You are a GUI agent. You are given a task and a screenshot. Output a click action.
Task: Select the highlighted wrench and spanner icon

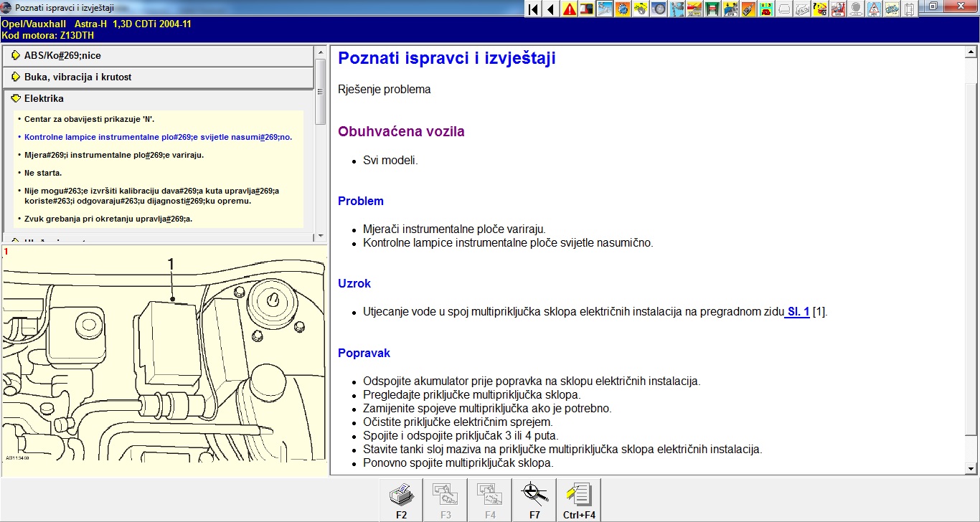605,9
